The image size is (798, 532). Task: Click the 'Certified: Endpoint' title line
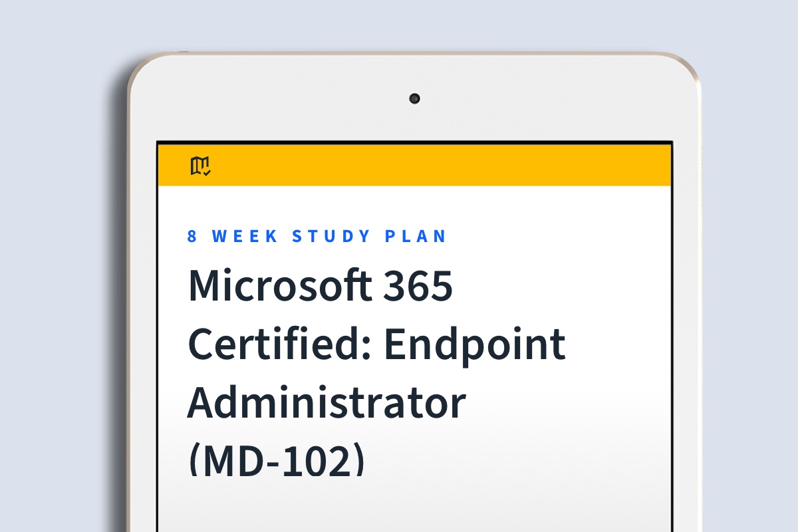click(377, 344)
